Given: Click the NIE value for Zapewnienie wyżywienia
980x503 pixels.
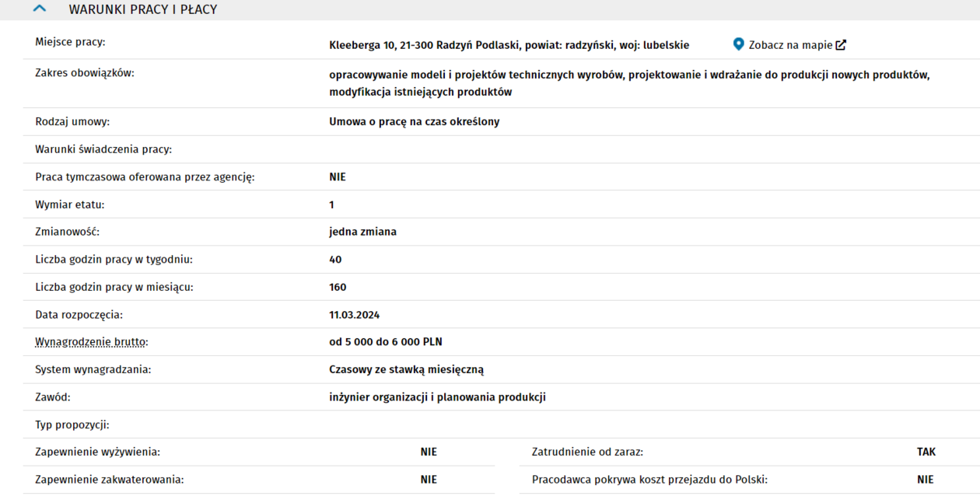Looking at the screenshot, I should [x=429, y=452].
